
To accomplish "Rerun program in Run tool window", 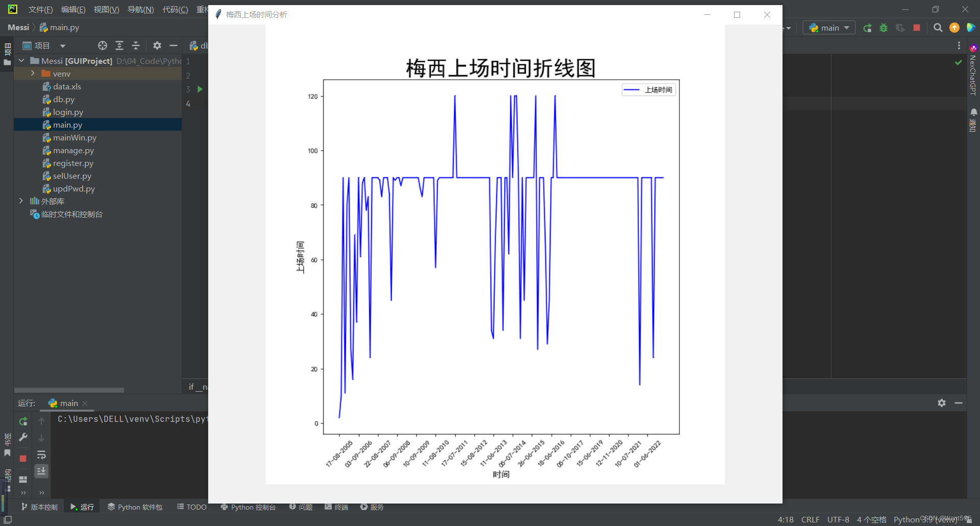I will pyautogui.click(x=23, y=421).
